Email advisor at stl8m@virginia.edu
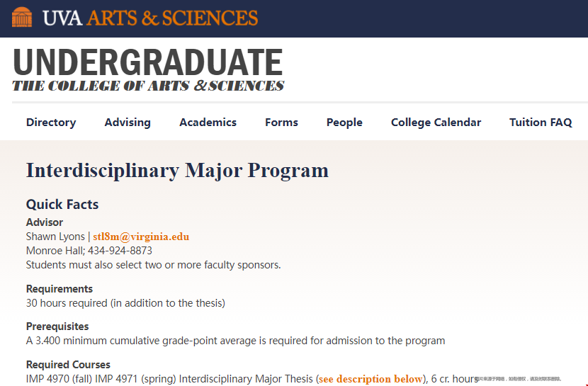Image resolution: width=588 pixels, height=386 pixels. (x=141, y=237)
